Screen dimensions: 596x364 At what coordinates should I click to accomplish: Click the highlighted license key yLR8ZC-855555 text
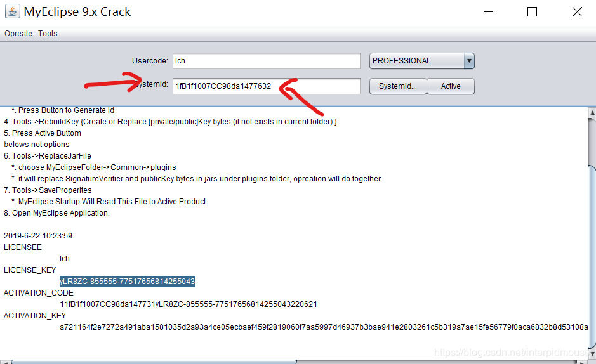click(x=128, y=282)
